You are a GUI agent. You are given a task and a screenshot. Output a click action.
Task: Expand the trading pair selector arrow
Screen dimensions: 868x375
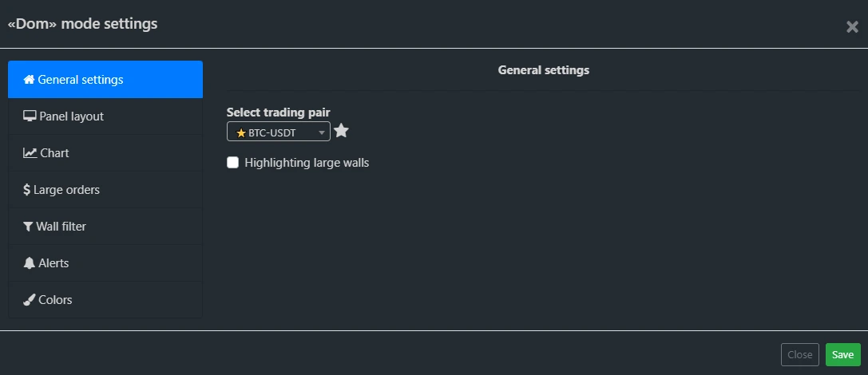(x=322, y=133)
